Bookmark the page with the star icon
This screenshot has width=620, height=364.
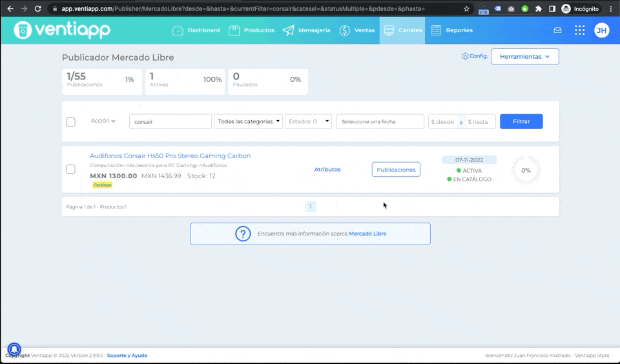[x=466, y=8]
